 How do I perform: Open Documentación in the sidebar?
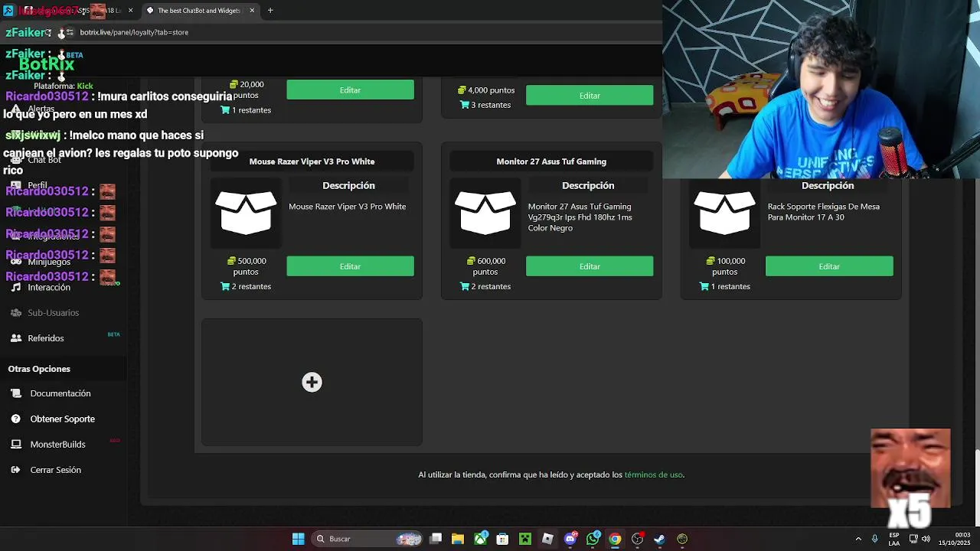(x=60, y=393)
